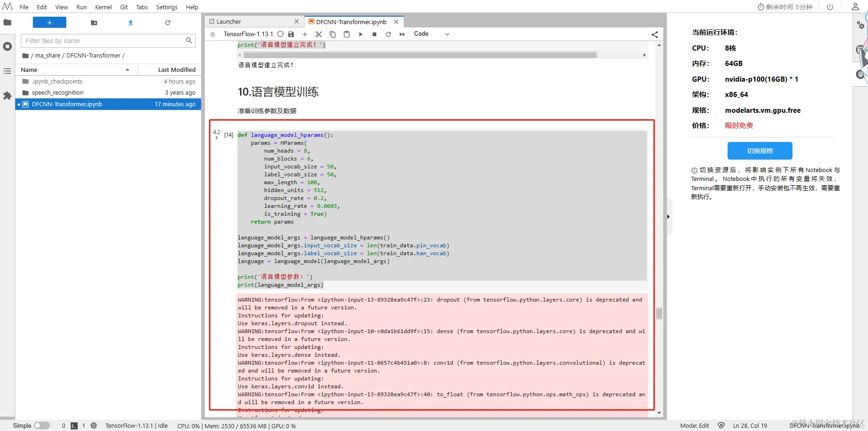Open the File menu
868x431 pixels.
(x=24, y=7)
